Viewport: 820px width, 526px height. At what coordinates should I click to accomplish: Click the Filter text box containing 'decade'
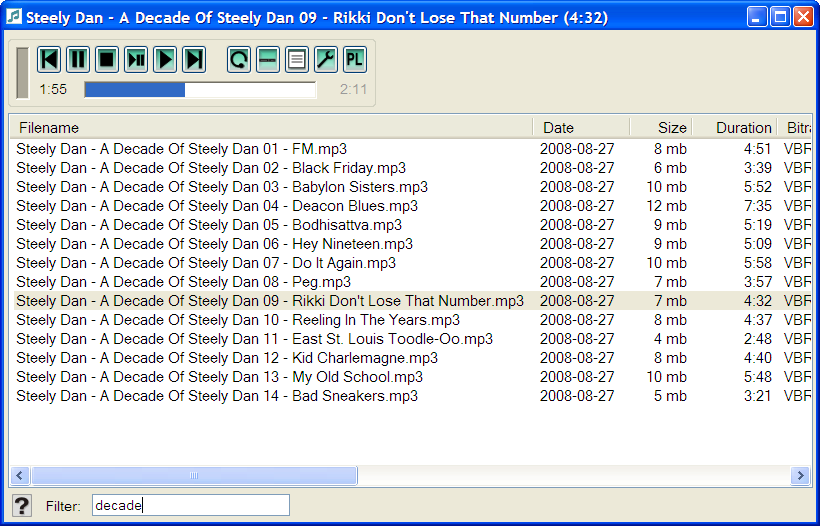click(191, 506)
